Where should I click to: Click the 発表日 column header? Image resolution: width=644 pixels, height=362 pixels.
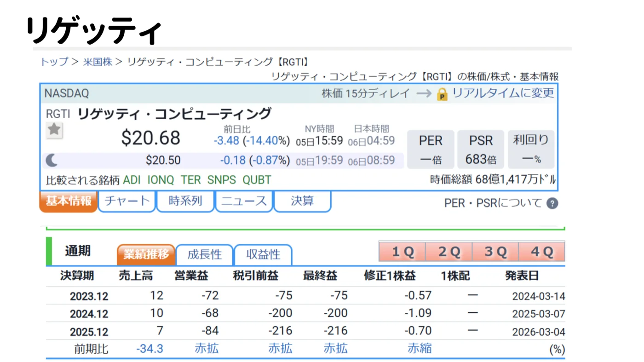point(522,276)
